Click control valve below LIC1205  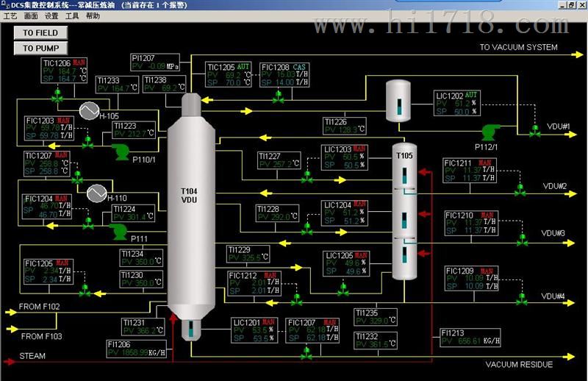point(343,290)
